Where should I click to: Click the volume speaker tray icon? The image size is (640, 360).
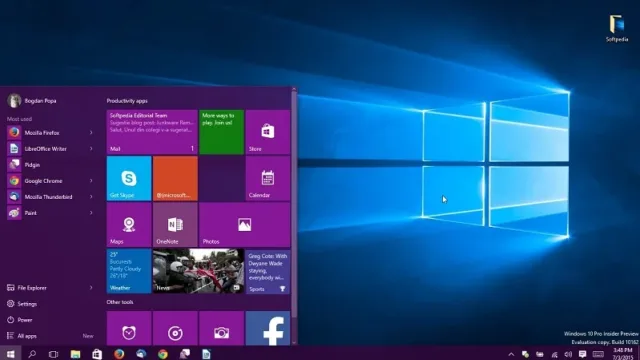click(x=568, y=354)
